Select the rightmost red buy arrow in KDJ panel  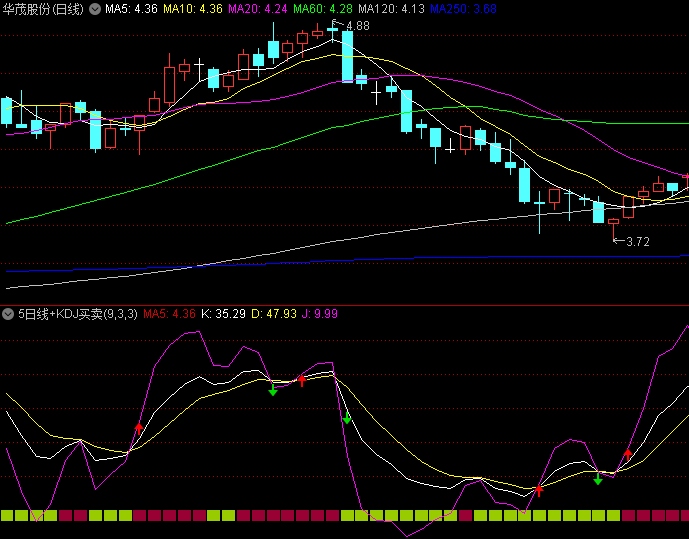coord(628,455)
